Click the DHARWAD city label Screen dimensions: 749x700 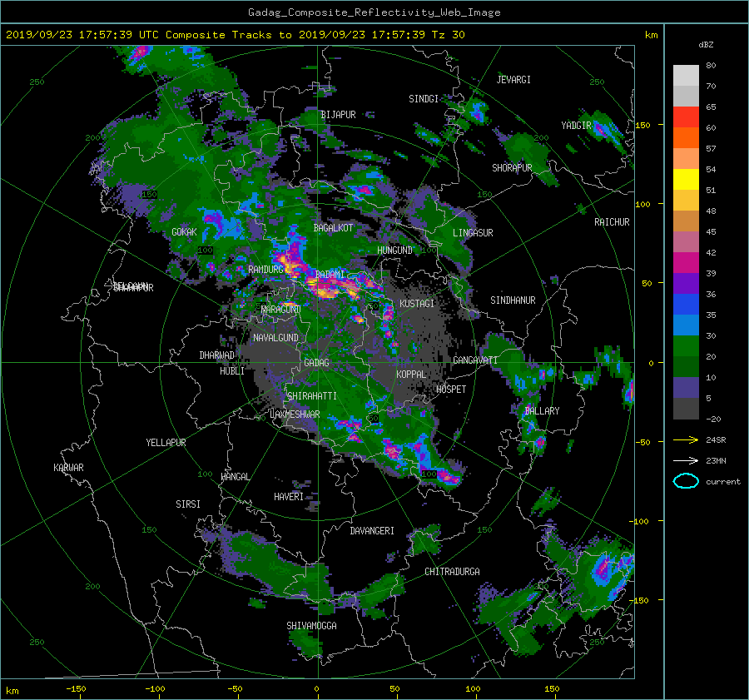click(x=216, y=355)
